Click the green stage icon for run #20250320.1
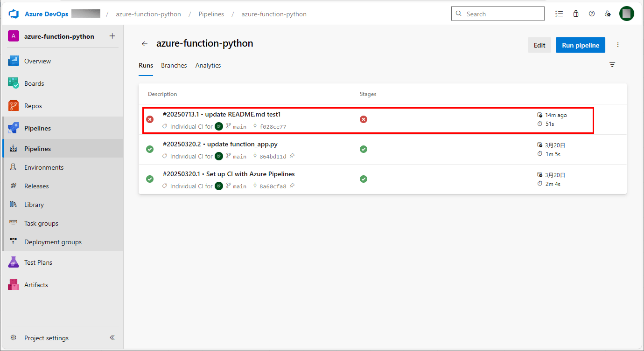This screenshot has height=351, width=644. 364,179
